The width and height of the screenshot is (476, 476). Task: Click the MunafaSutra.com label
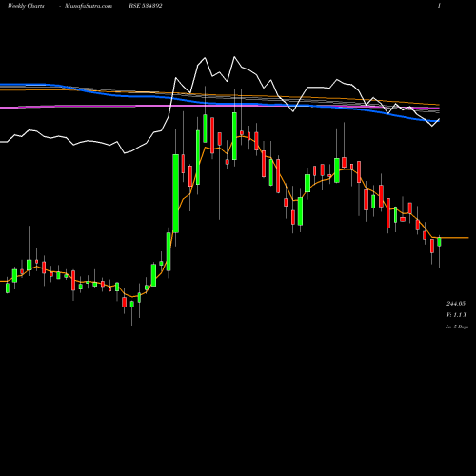89,6
